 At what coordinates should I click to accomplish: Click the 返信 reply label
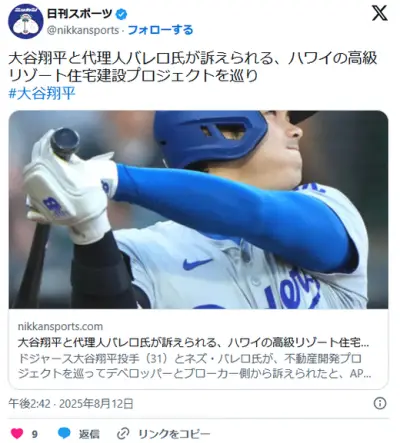89,434
